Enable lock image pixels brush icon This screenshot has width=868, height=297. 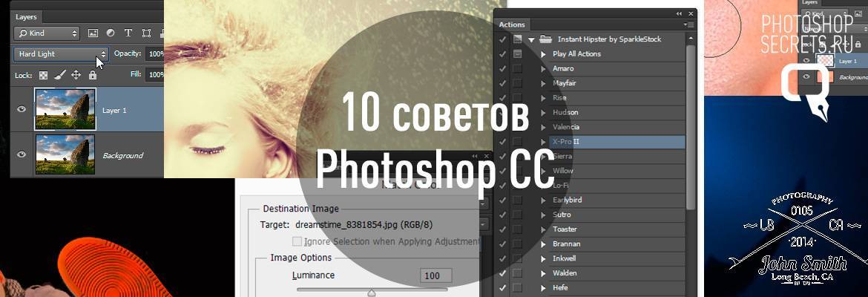pyautogui.click(x=60, y=75)
